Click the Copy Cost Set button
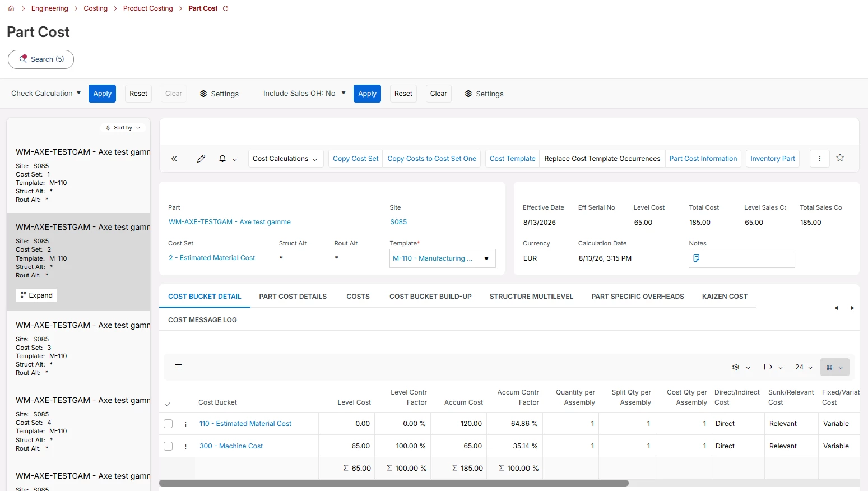868x491 pixels. tap(356, 159)
